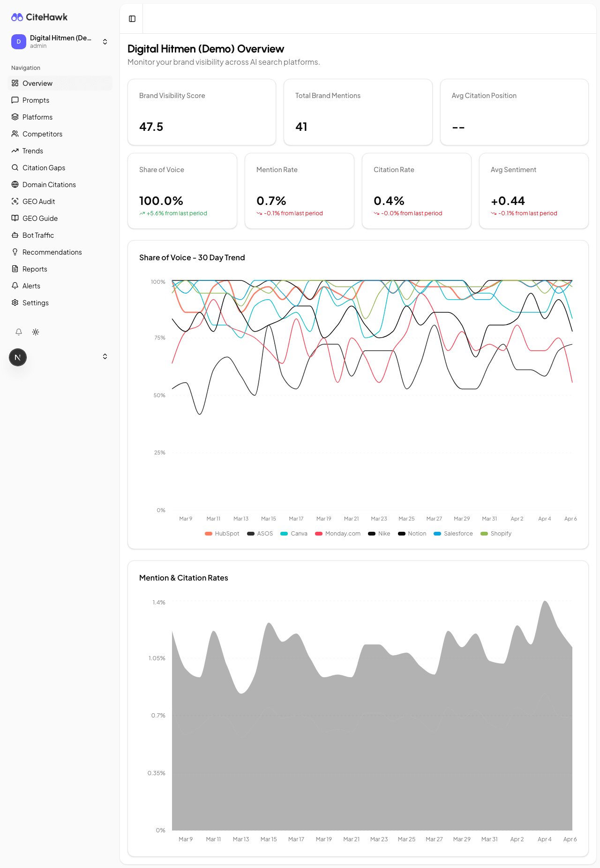Screen dimensions: 600x868
Task: Click the purple D workspace avatar
Action: point(19,42)
